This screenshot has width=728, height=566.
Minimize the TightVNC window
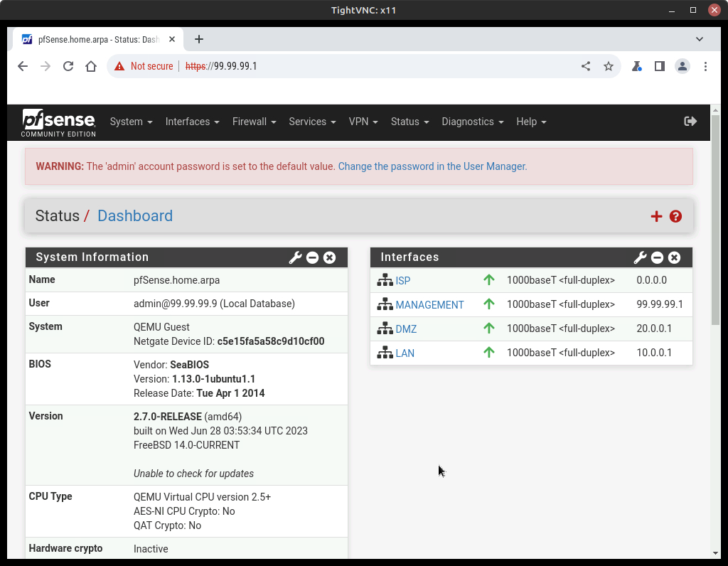(x=671, y=10)
